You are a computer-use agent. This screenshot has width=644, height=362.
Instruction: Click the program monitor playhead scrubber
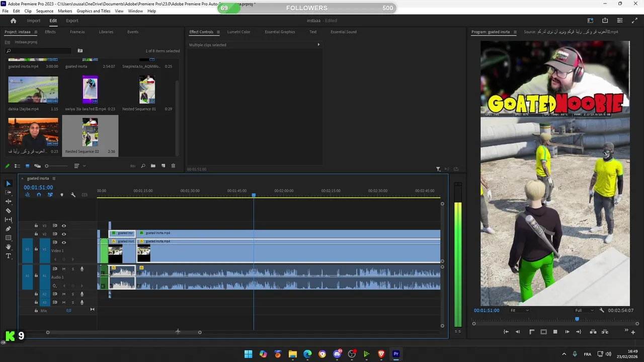click(577, 319)
